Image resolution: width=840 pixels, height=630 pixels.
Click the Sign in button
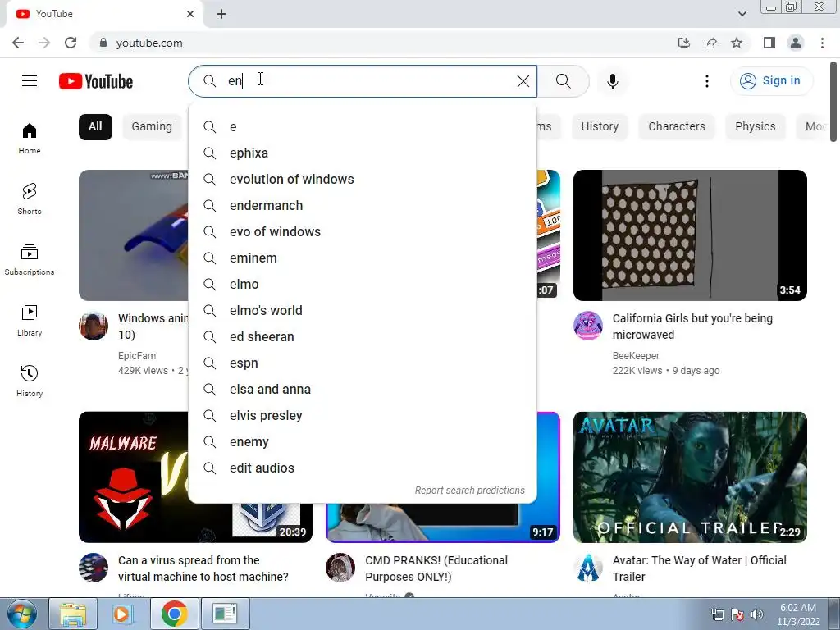tap(771, 81)
